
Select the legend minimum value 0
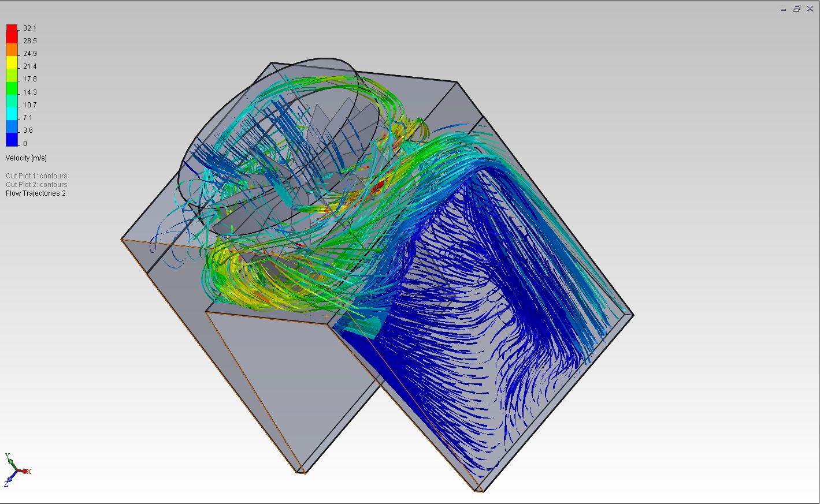pos(25,144)
